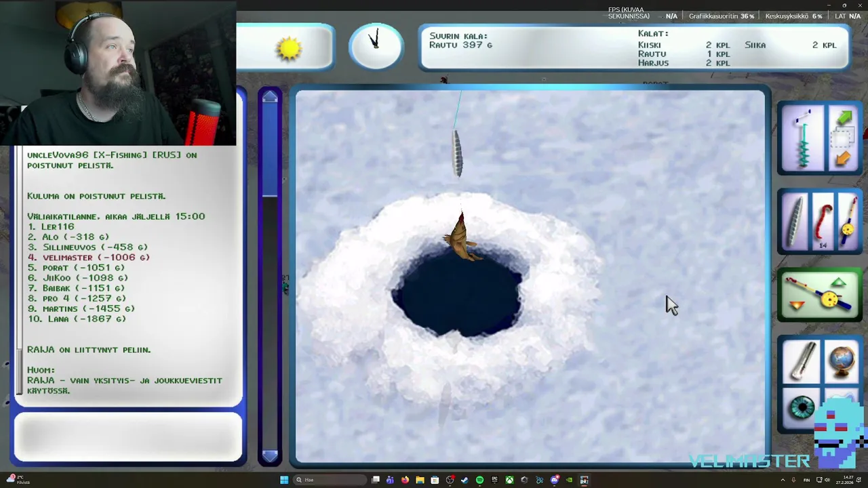
Task: Pick the small fishing rod icon
Action: pyautogui.click(x=848, y=222)
